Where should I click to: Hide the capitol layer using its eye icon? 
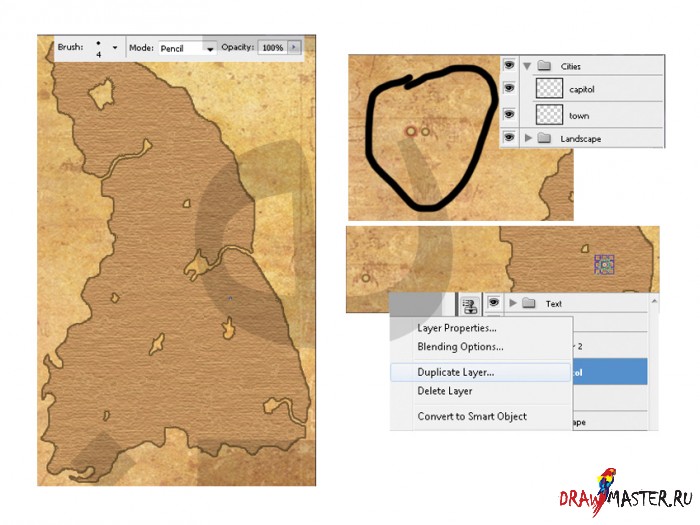click(509, 88)
